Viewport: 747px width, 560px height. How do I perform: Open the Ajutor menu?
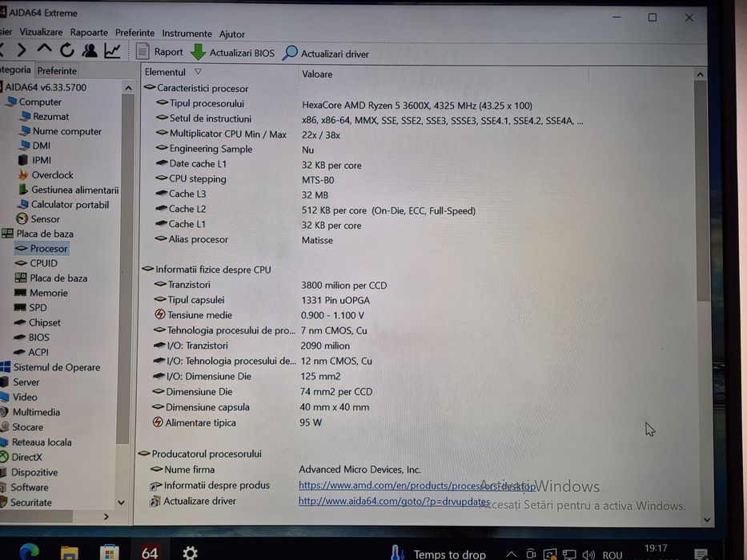232,34
